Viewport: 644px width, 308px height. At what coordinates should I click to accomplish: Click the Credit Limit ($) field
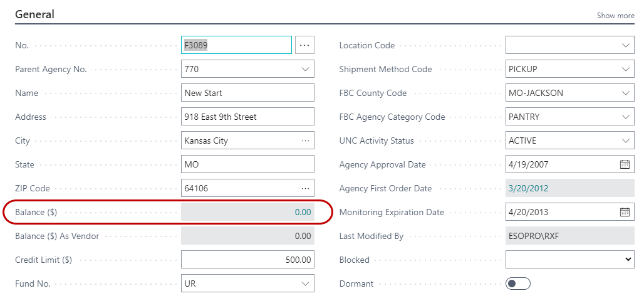[x=247, y=260]
